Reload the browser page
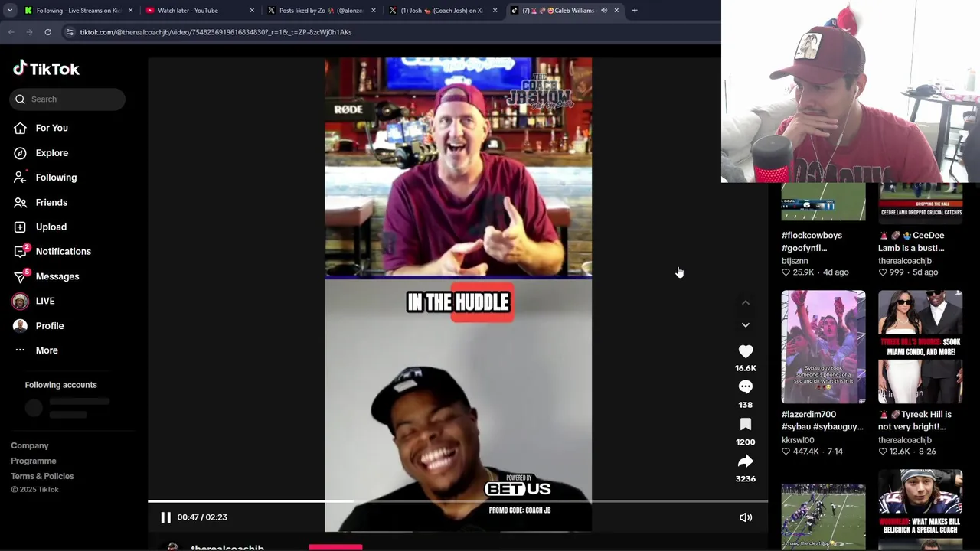The width and height of the screenshot is (980, 551). (47, 32)
